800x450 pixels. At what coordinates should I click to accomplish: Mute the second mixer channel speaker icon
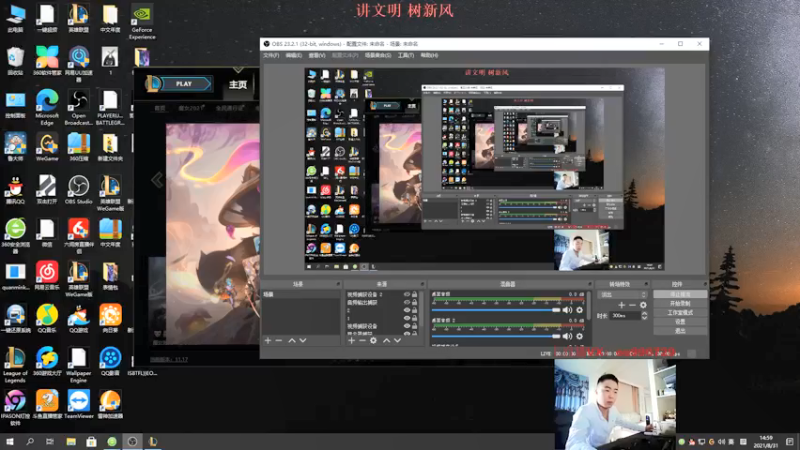tap(567, 336)
